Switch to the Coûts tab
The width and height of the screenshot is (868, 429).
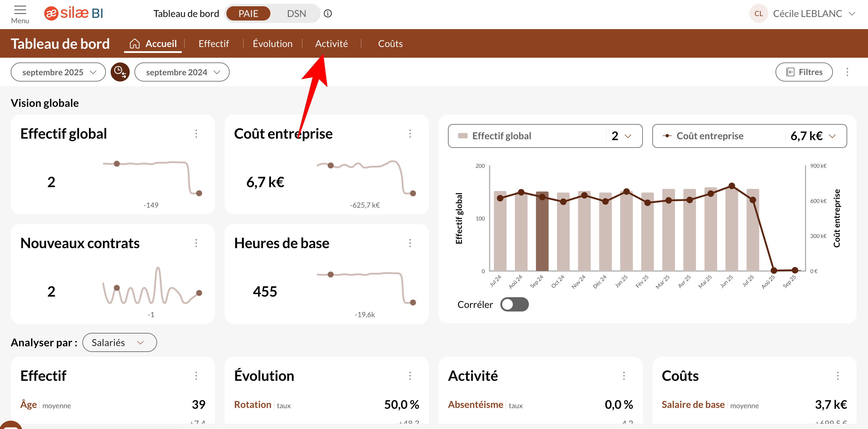click(390, 43)
